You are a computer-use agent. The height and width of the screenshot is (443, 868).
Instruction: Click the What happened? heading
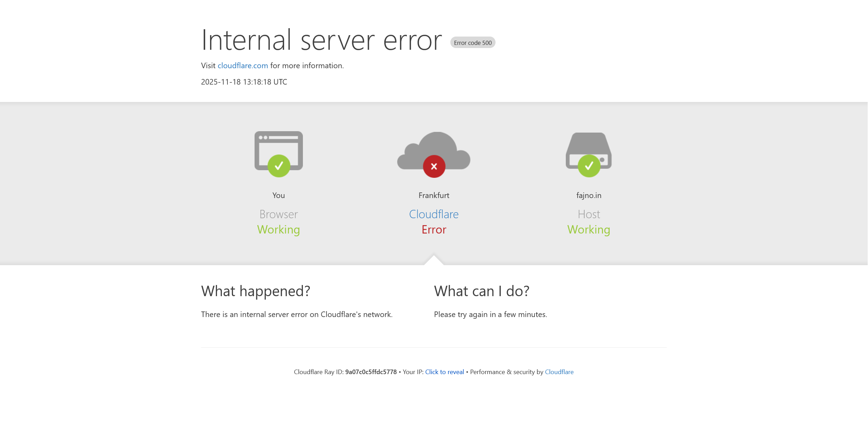[256, 291]
